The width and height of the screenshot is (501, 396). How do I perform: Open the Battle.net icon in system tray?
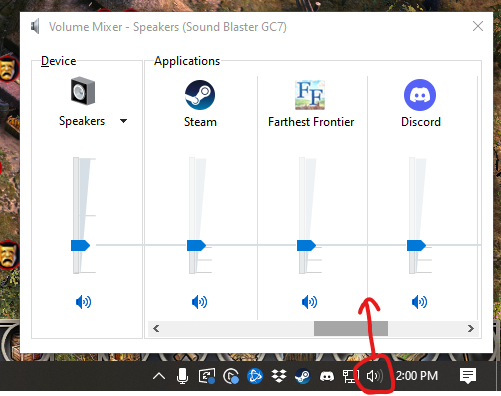(x=255, y=376)
